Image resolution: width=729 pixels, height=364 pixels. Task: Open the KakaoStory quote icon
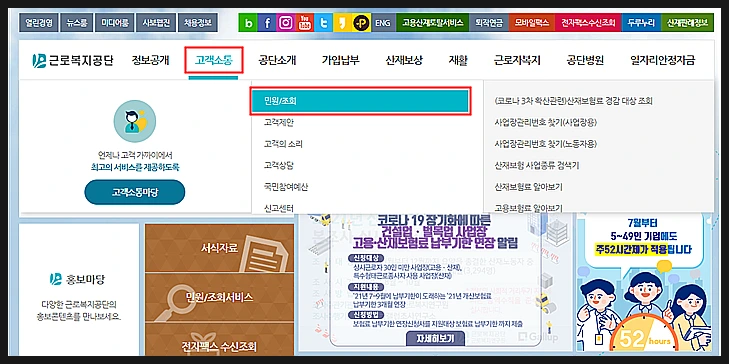click(342, 22)
